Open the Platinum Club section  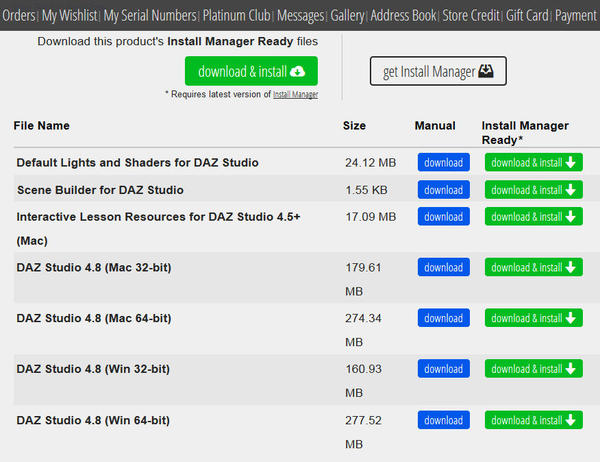pyautogui.click(x=236, y=16)
